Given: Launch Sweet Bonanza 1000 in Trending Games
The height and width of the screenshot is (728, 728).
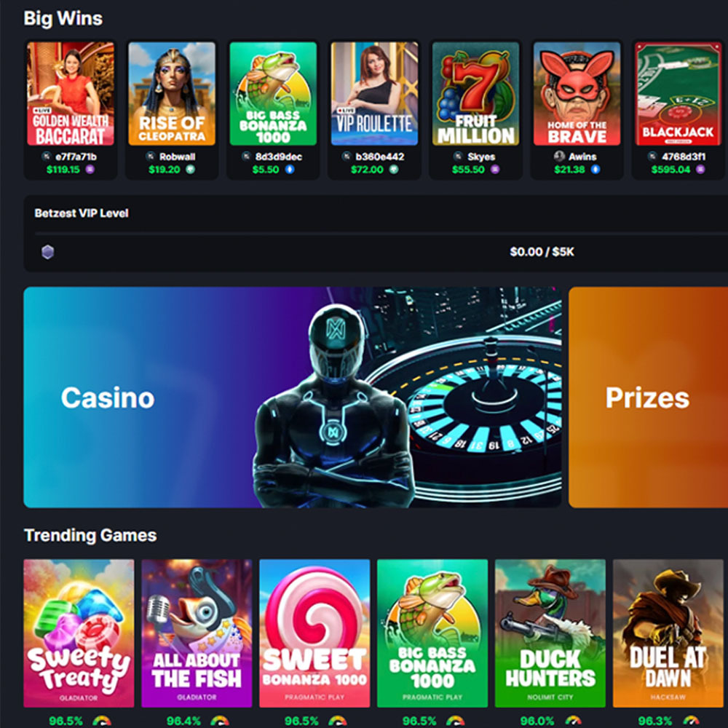Looking at the screenshot, I should click(x=314, y=633).
